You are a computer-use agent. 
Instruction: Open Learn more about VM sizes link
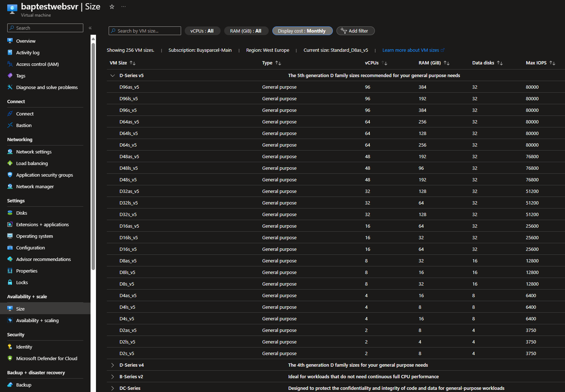click(x=413, y=50)
